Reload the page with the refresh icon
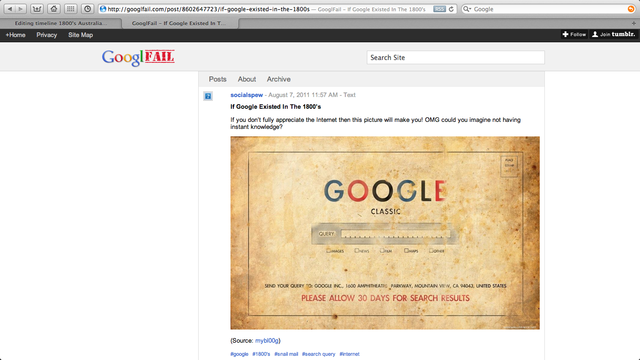 click(451, 9)
